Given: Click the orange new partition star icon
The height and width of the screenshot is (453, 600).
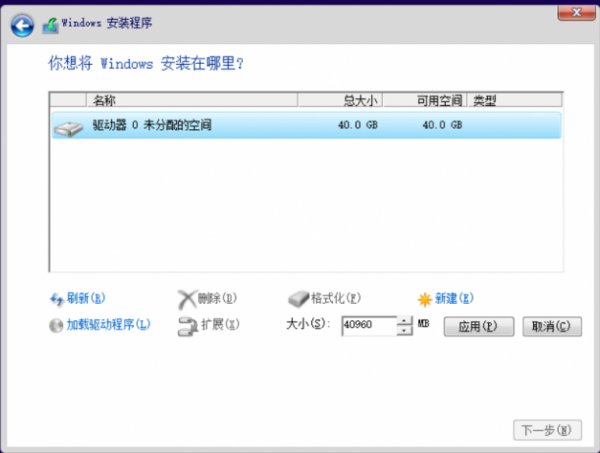Looking at the screenshot, I should click(x=425, y=299).
